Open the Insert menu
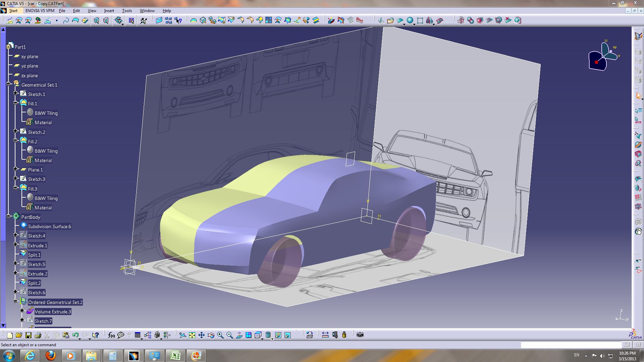Image resolution: width=644 pixels, height=362 pixels. pos(109,11)
